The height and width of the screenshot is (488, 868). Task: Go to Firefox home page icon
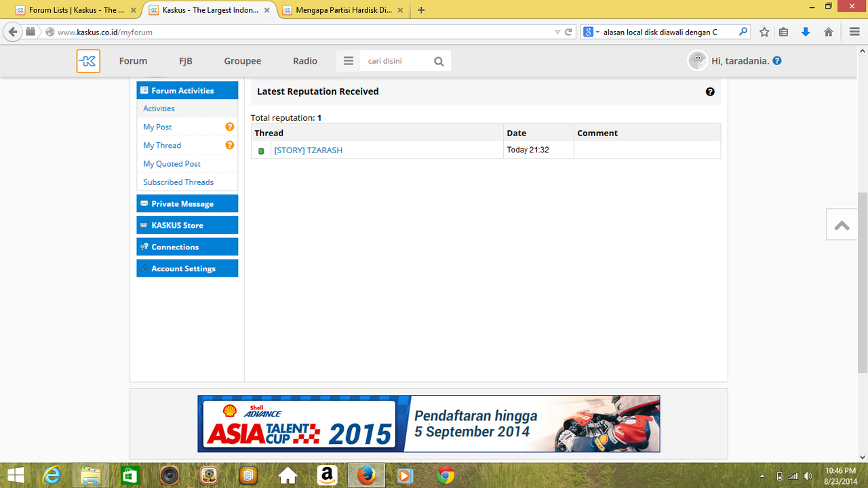[x=828, y=32]
